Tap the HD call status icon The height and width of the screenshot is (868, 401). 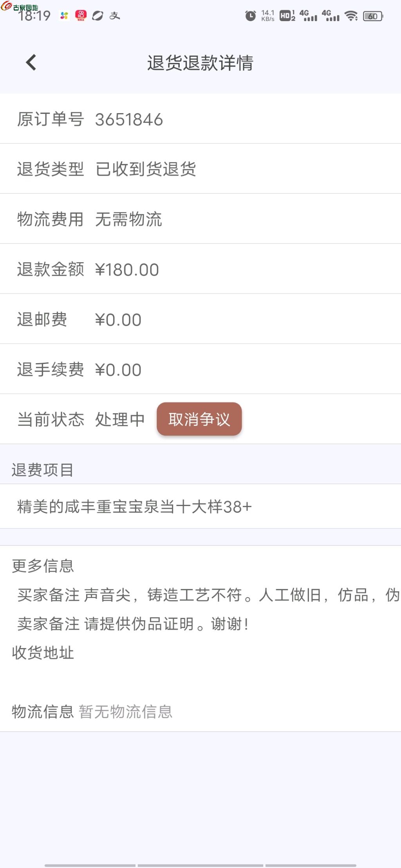tap(287, 16)
